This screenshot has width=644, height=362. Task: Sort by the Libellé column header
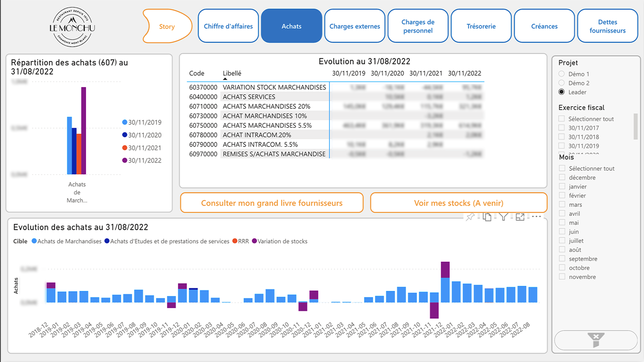coord(232,73)
